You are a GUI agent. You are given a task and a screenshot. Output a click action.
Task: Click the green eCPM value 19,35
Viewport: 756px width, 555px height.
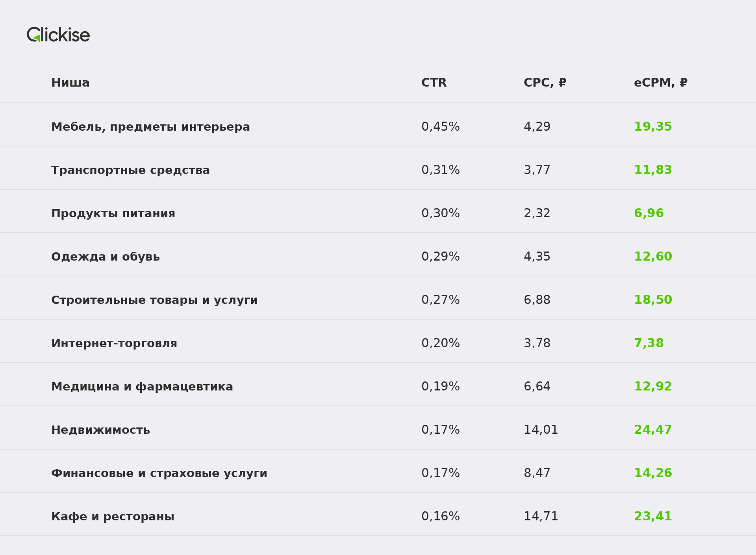tap(653, 127)
